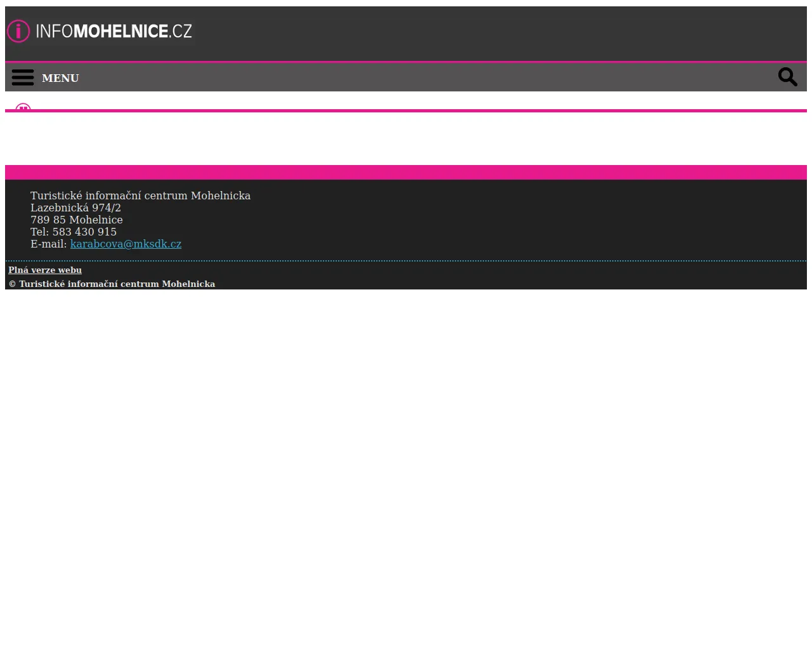Click the magnifying glass search icon
812x650 pixels.
787,77
